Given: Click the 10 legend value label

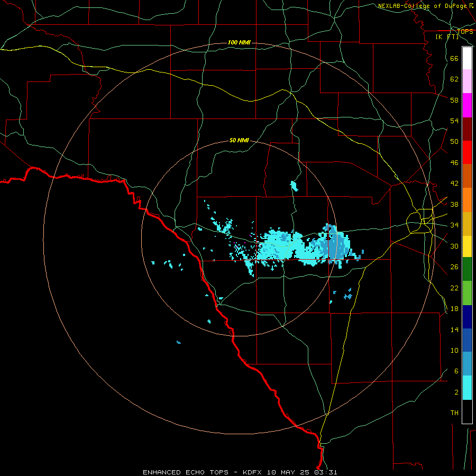Looking at the screenshot, I should (x=454, y=351).
